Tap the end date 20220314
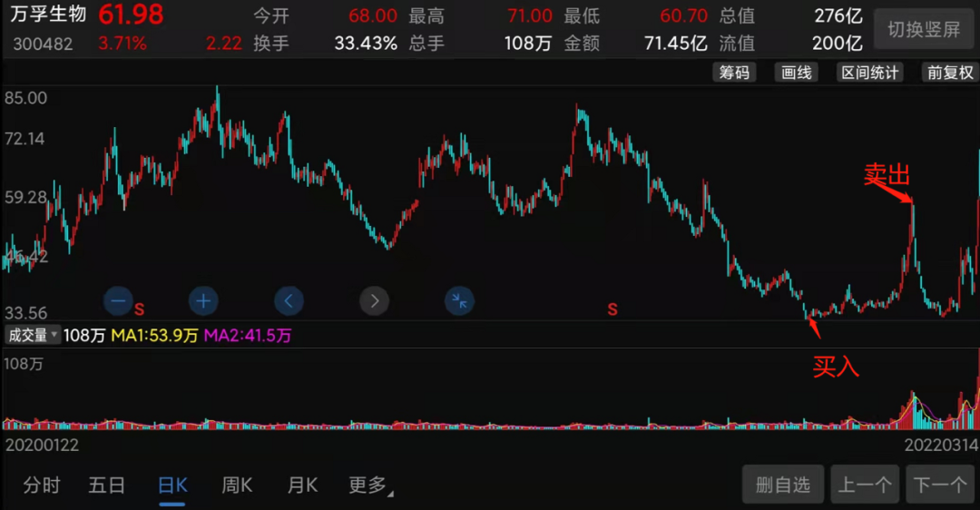980x510 pixels. tap(941, 445)
